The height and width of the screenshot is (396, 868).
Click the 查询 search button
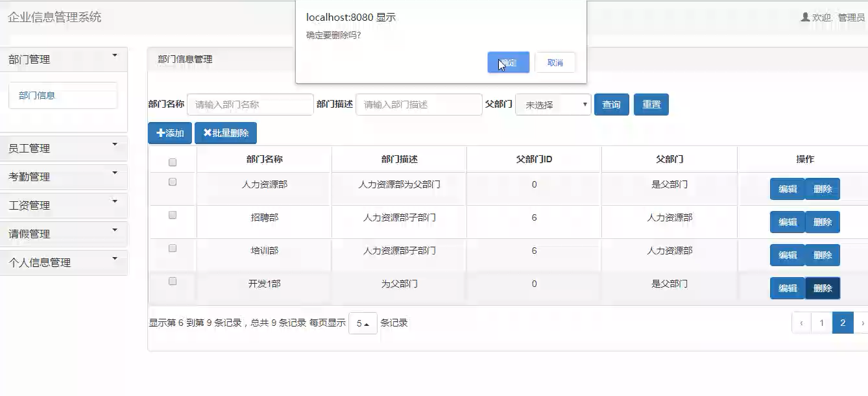coord(612,105)
